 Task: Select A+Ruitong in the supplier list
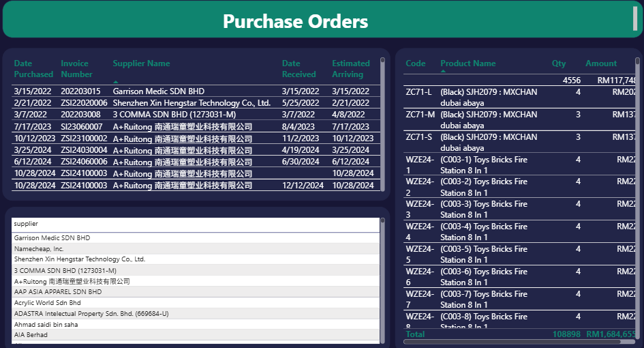[x=196, y=281]
